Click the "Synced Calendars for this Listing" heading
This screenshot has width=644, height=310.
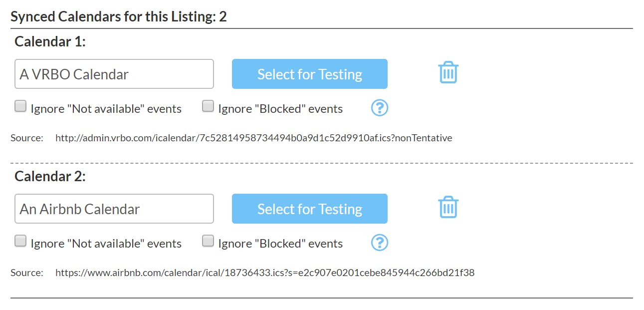(119, 16)
